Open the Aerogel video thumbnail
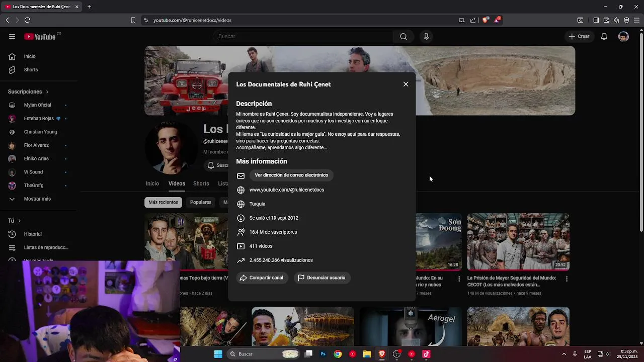Viewport: 644px width, 362px height. (x=411, y=327)
